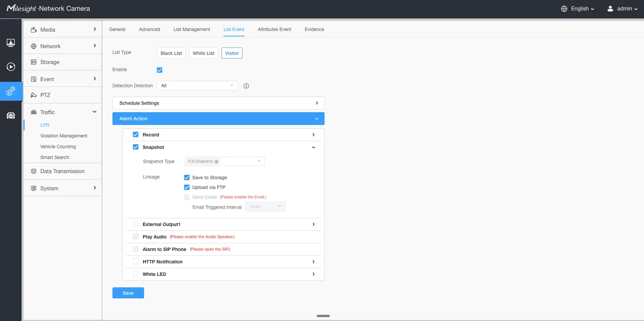This screenshot has width=644, height=321.
Task: Check the External Output1 checkbox
Action: coord(136,224)
